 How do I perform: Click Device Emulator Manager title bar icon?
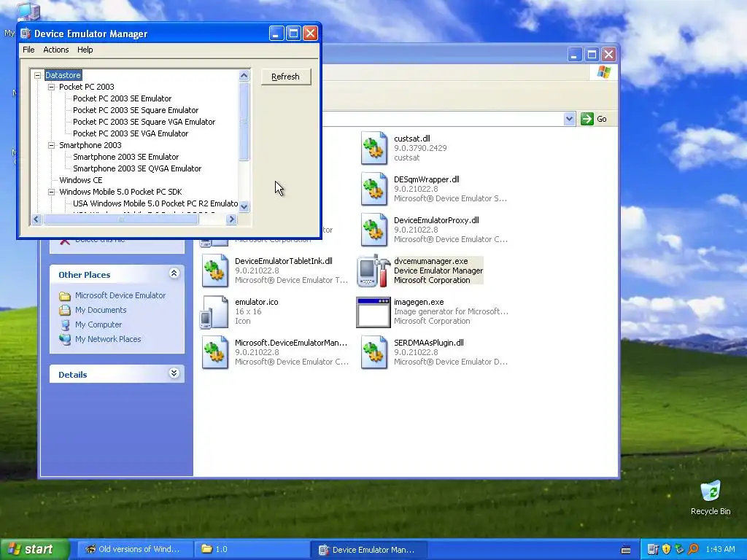point(26,34)
